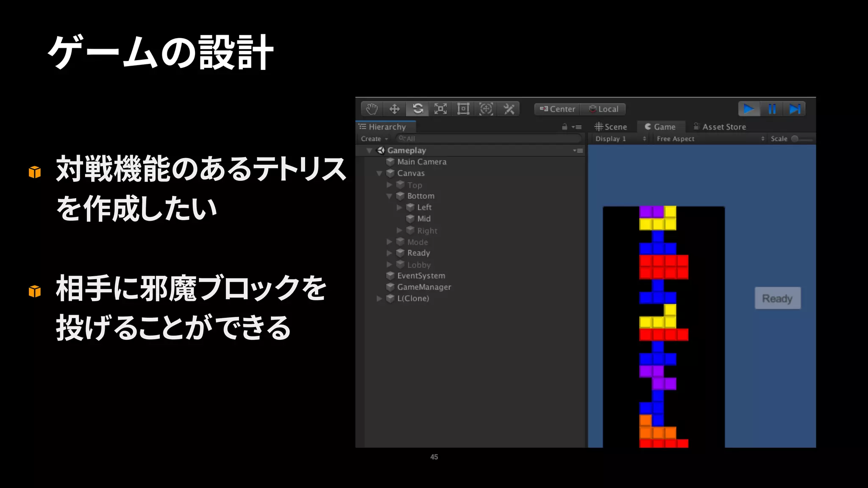868x488 pixels.
Task: Switch to the Game tab
Action: click(x=660, y=127)
